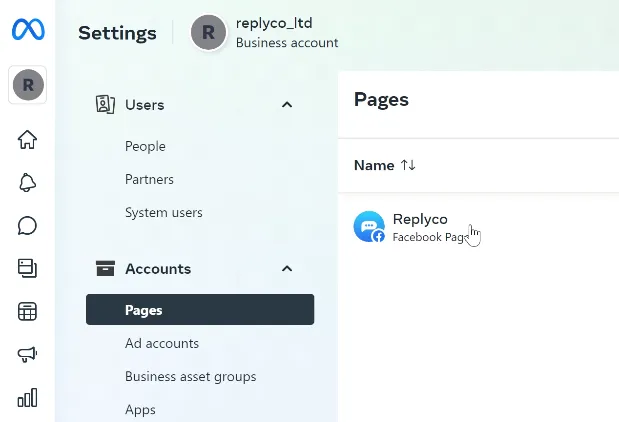Click the Meta logo icon
The height and width of the screenshot is (422, 619).
[28, 30]
